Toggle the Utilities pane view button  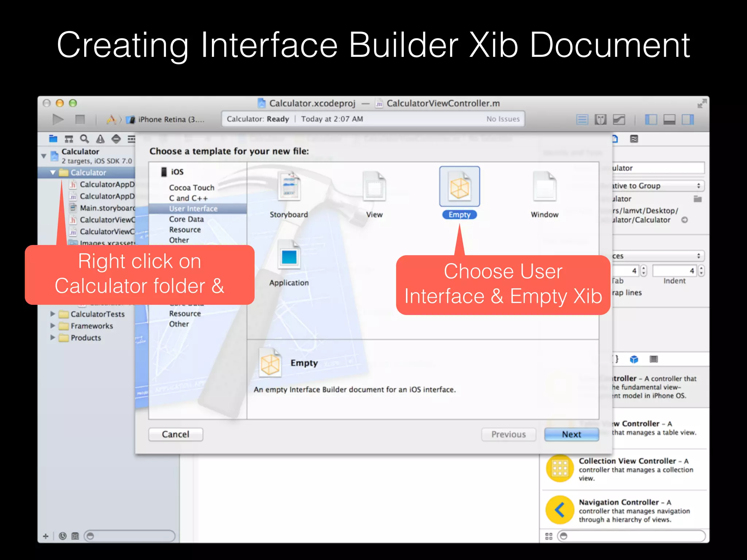[688, 120]
